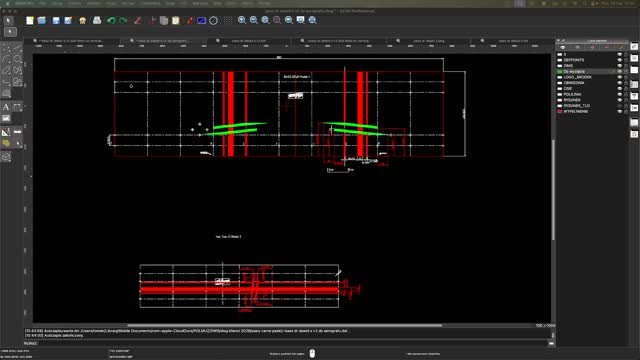Click the Copy icon in the toolbar
The height and width of the screenshot is (360, 640).
click(x=164, y=20)
